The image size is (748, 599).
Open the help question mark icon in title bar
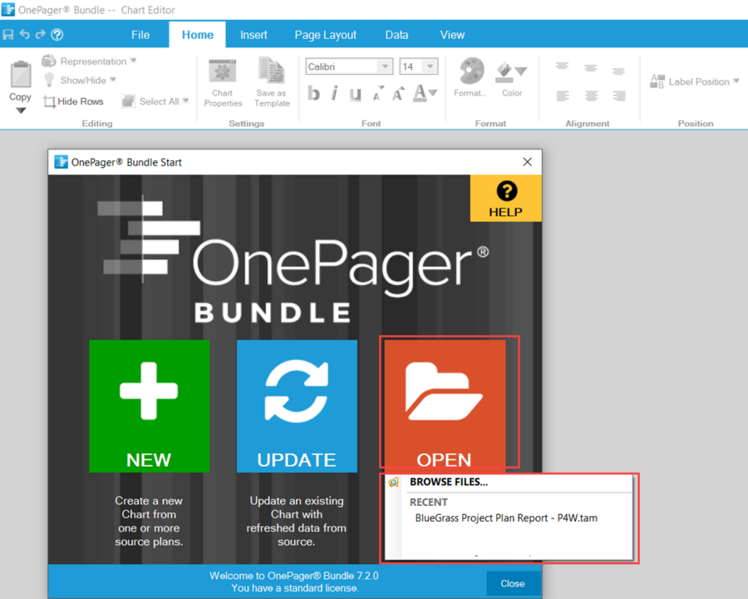pyautogui.click(x=57, y=34)
